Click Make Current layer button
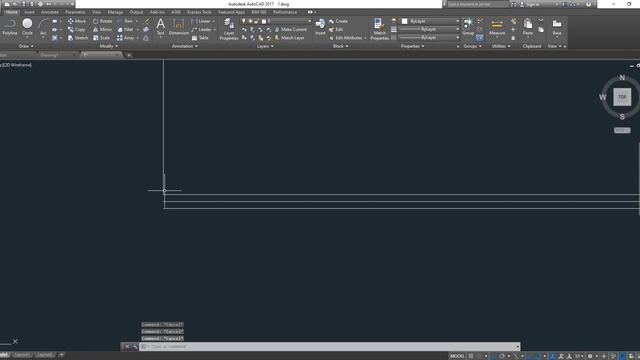The height and width of the screenshot is (360, 640). [290, 29]
